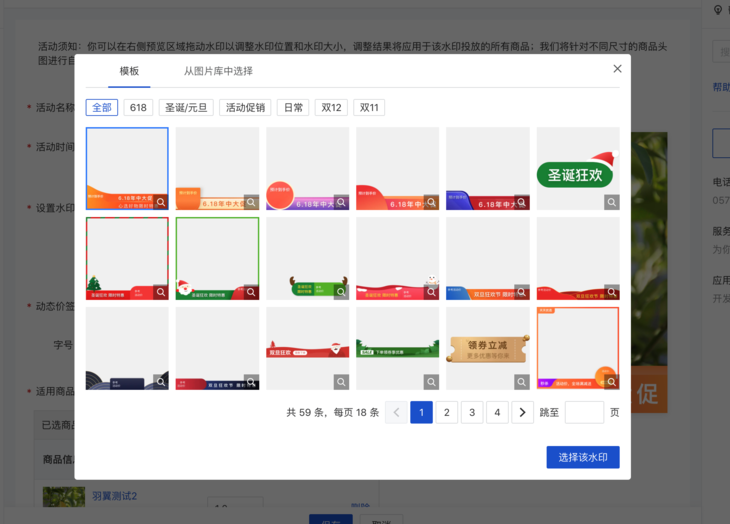Viewport: 730px width, 524px height.
Task: Filter templates by 618 tag
Action: (x=138, y=108)
